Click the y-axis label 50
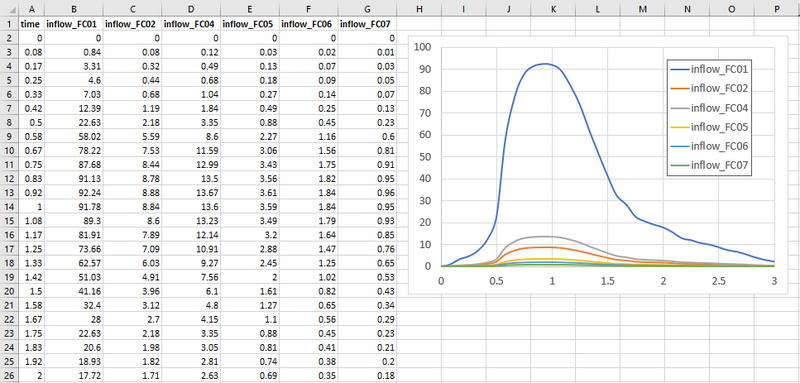This screenshot has width=800, height=383. click(x=426, y=157)
